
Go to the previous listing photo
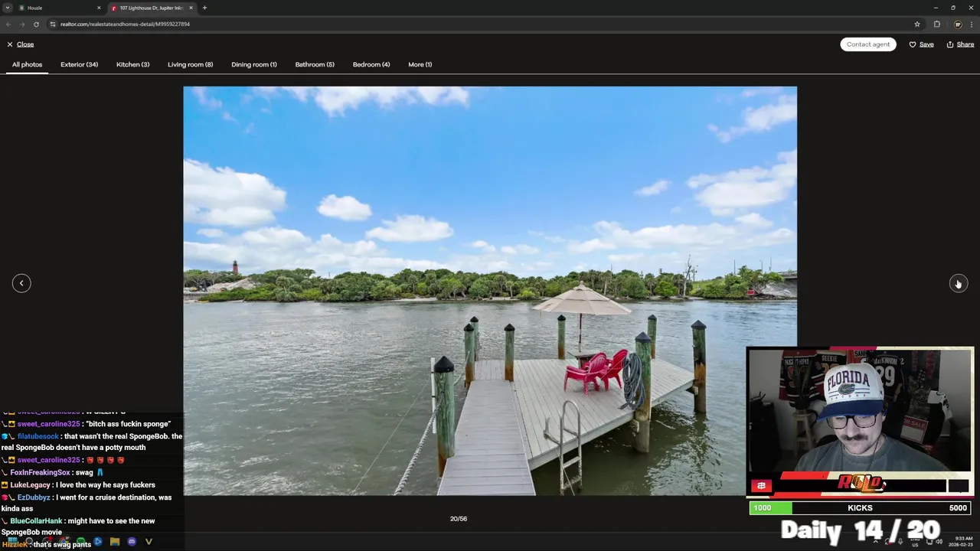point(21,283)
